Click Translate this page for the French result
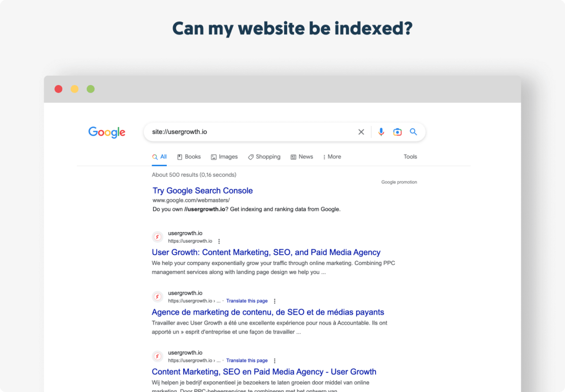Viewport: 565px width, 392px height. click(247, 301)
